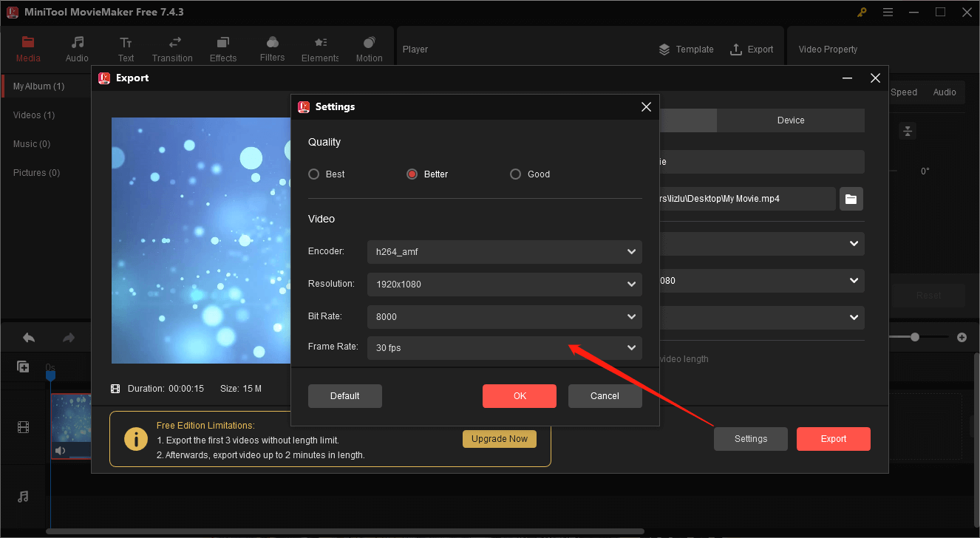Click the flip vertical icon in Video Property
Image resolution: width=980 pixels, height=538 pixels.
click(908, 131)
